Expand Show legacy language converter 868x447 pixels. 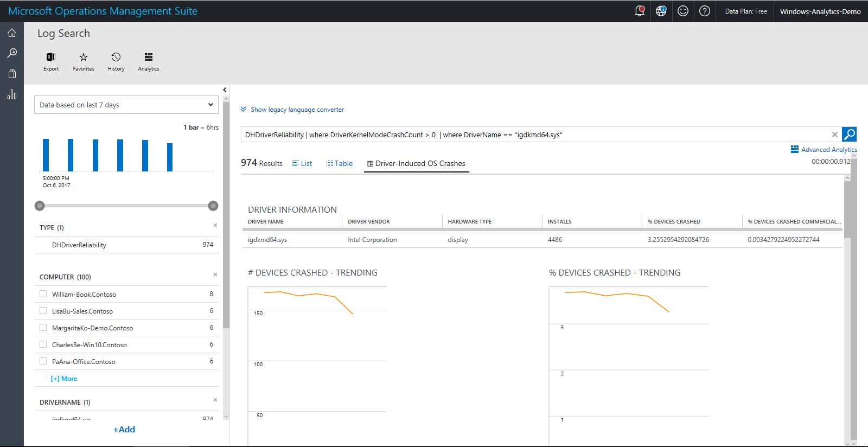(292, 110)
